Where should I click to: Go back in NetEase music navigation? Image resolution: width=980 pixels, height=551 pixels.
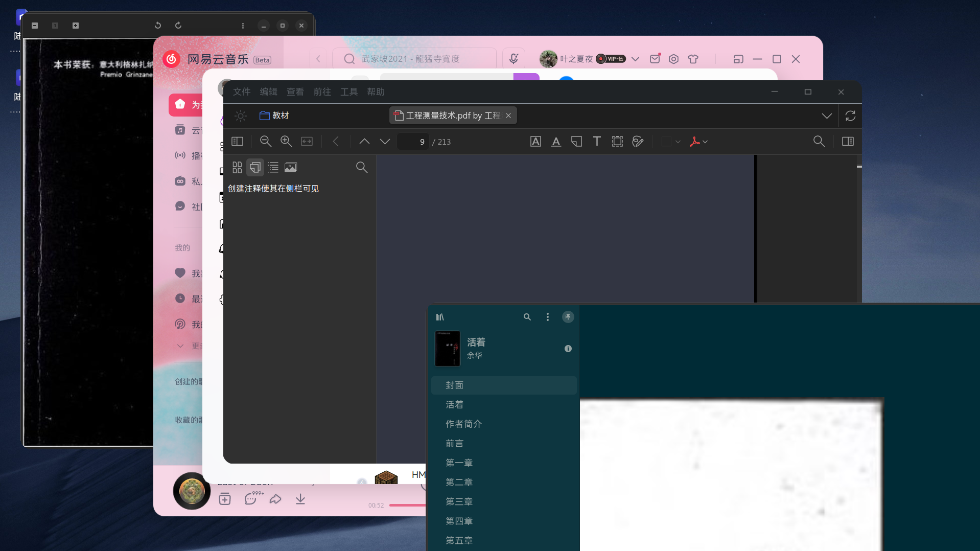point(318,59)
